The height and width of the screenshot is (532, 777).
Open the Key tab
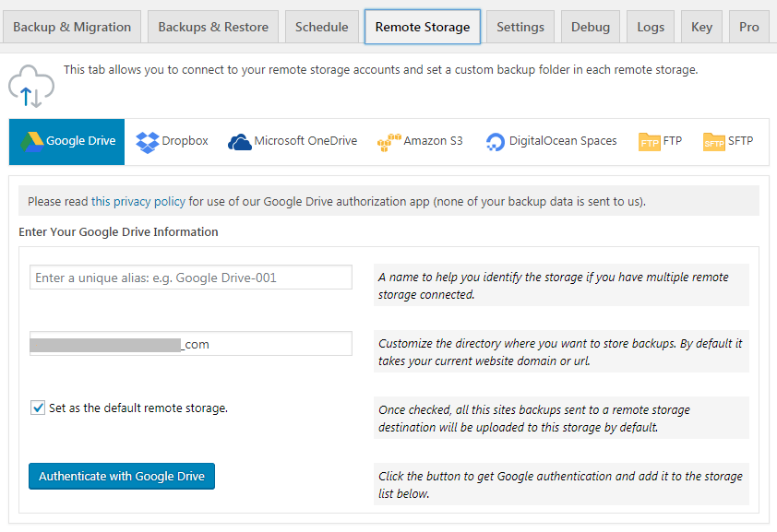(x=701, y=27)
